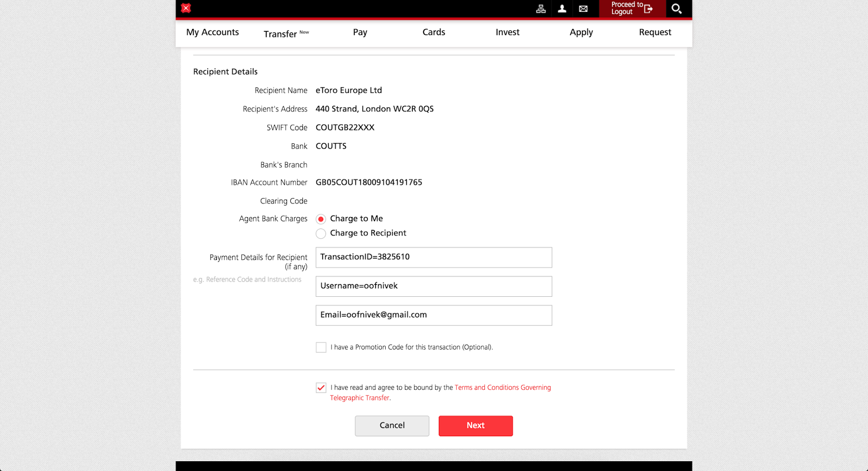Click the Username payment details field
This screenshot has height=471, width=868.
[434, 287]
